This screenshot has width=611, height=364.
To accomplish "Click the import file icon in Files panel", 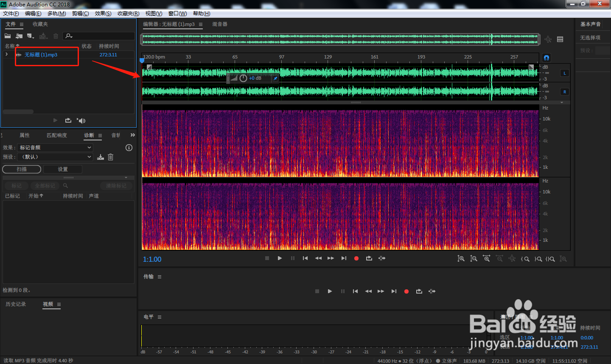I will [x=19, y=36].
